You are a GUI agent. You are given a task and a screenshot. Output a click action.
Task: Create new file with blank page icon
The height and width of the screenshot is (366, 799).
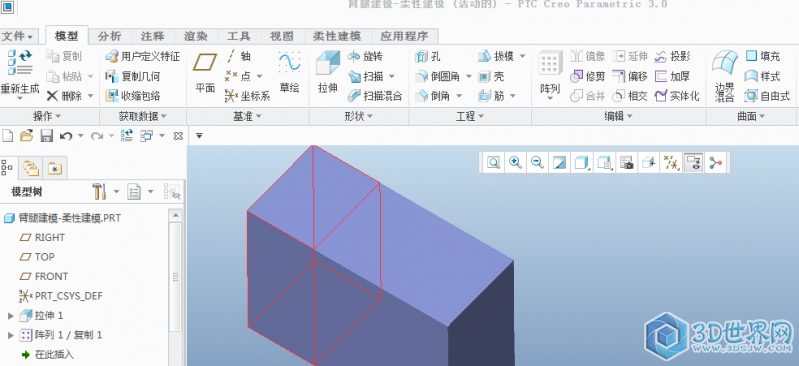coord(7,136)
